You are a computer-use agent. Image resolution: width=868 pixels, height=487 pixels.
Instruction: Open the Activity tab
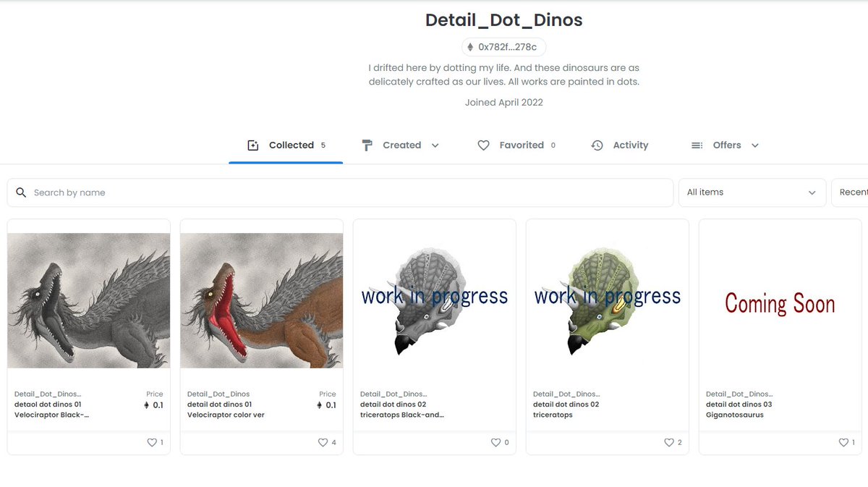pos(619,145)
